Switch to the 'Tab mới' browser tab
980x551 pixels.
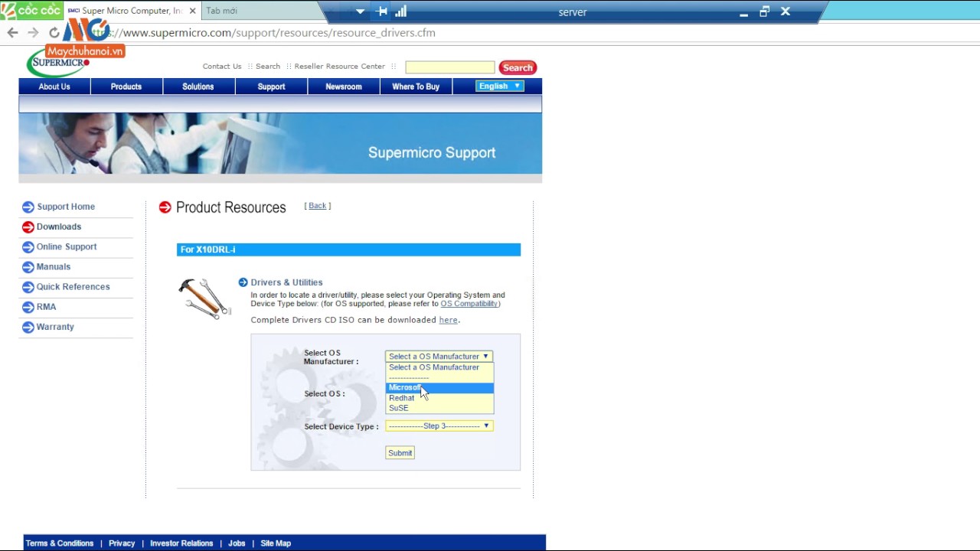tap(221, 11)
